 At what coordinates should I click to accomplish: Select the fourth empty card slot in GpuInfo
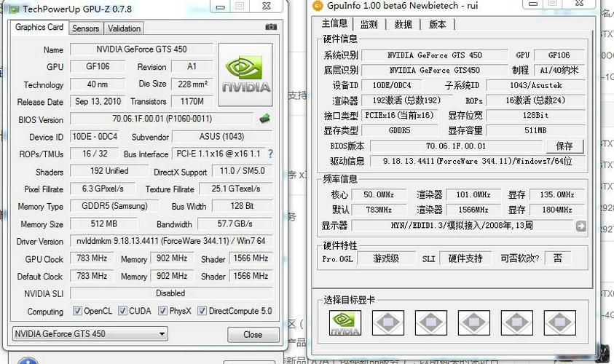point(474,323)
